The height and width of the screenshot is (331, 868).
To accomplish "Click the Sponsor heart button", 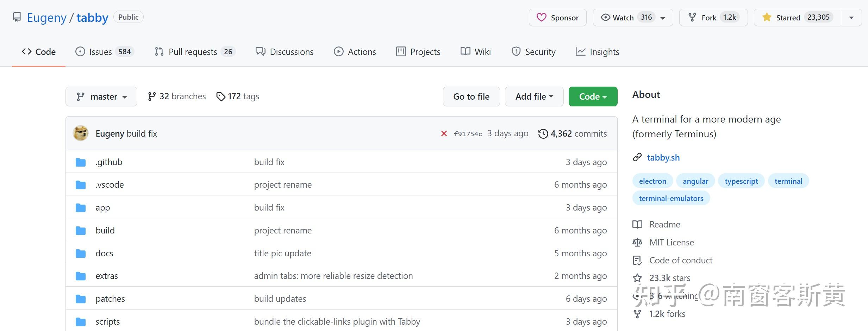I will click(x=557, y=18).
